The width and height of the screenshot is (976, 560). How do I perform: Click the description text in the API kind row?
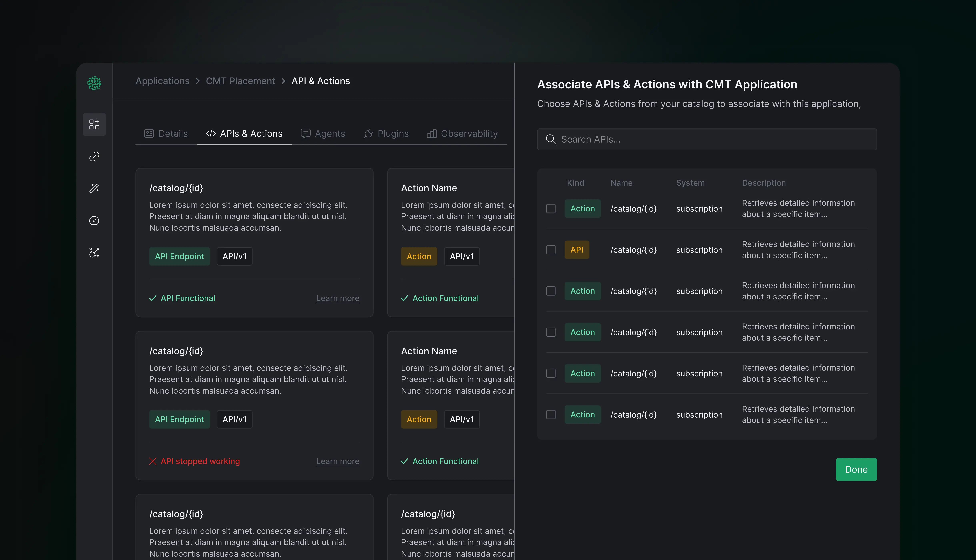point(798,250)
